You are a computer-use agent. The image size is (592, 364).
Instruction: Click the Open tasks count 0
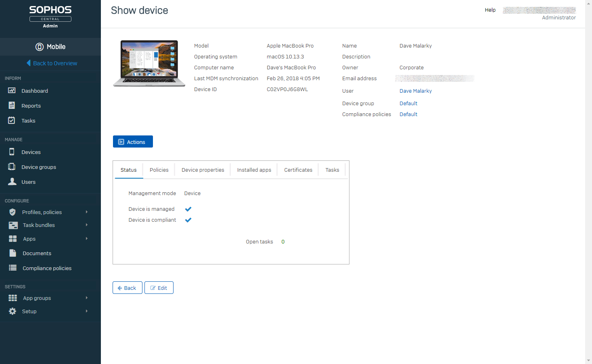(x=283, y=241)
